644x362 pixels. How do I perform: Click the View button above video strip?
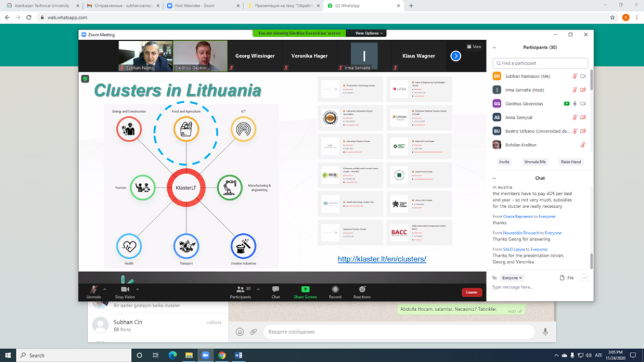pyautogui.click(x=474, y=47)
